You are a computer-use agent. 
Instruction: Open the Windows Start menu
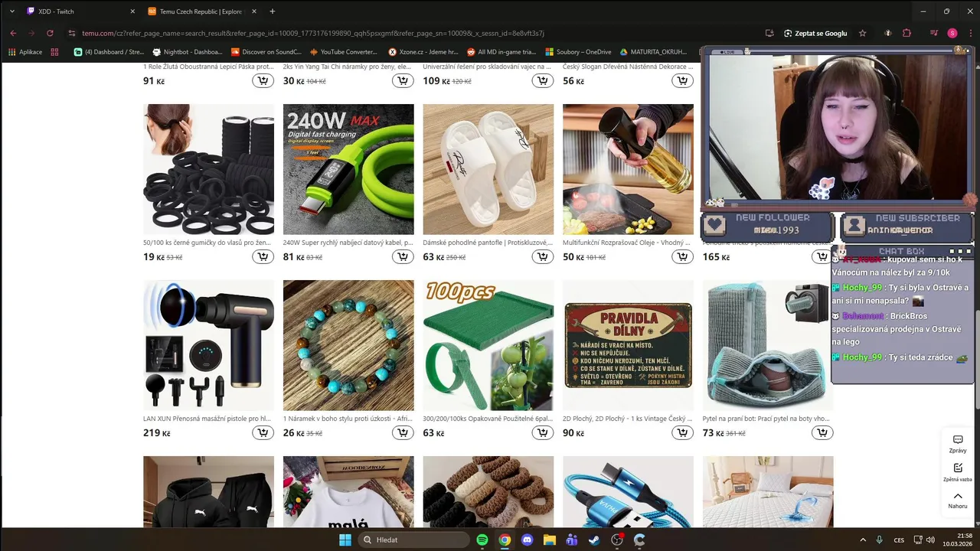[x=345, y=540]
